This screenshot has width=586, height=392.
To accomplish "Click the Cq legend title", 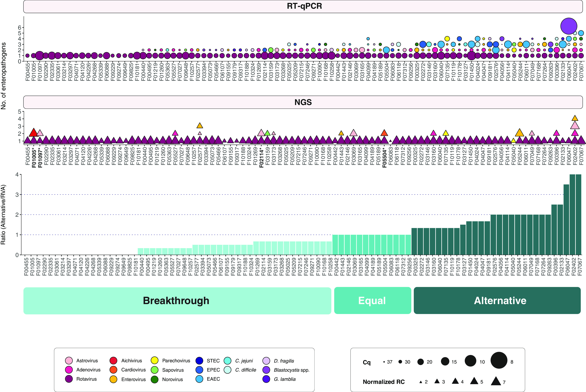I will pyautogui.click(x=367, y=362).
